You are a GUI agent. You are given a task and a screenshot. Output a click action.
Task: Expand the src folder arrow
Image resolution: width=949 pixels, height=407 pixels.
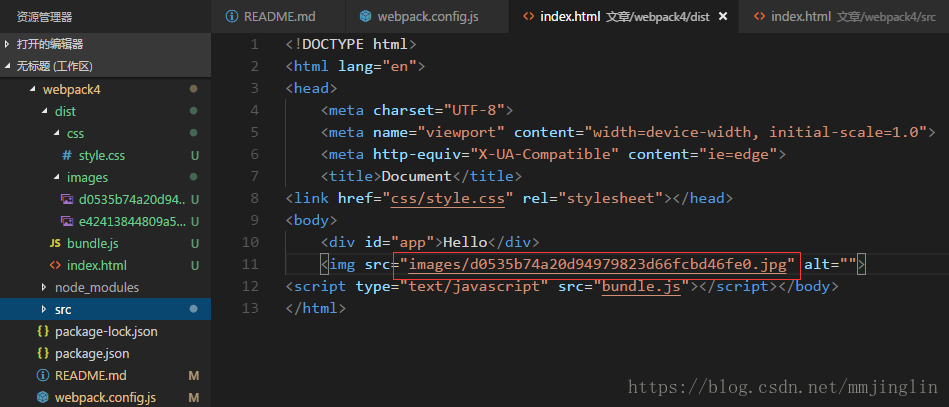point(44,309)
